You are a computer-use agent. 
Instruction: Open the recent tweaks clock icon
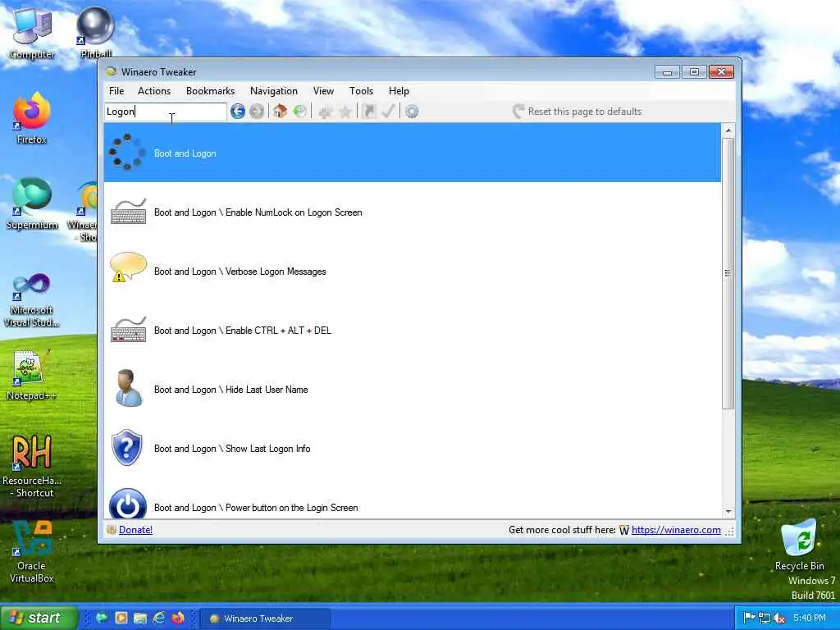tap(300, 112)
